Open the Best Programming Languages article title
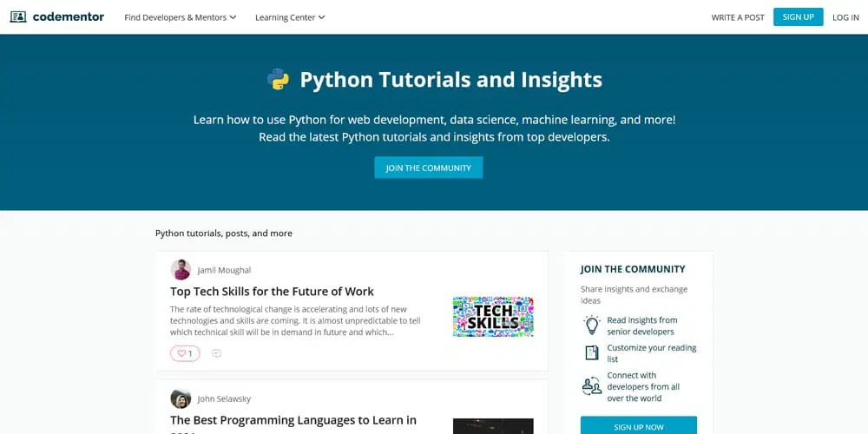This screenshot has width=868, height=434. point(293,424)
